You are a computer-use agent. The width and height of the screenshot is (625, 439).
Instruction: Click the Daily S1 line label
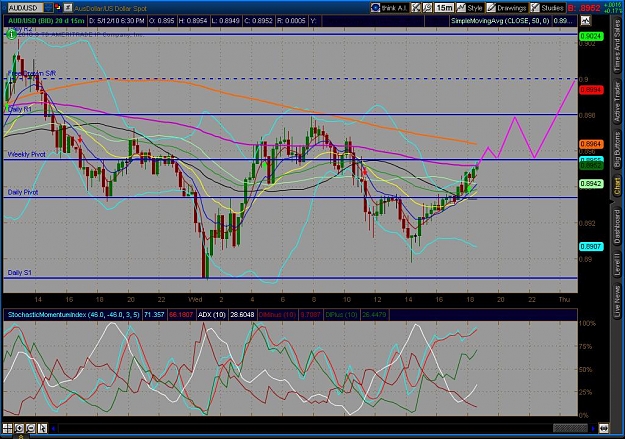click(x=20, y=273)
